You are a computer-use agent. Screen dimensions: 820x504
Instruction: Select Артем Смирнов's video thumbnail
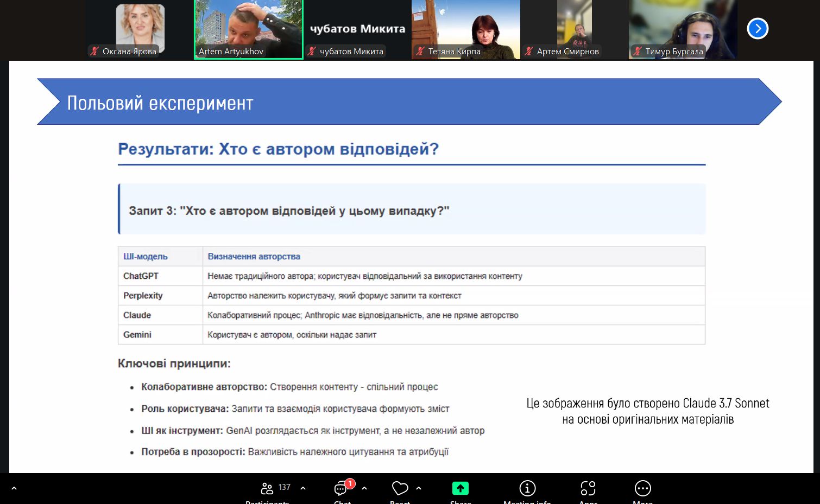(x=574, y=27)
